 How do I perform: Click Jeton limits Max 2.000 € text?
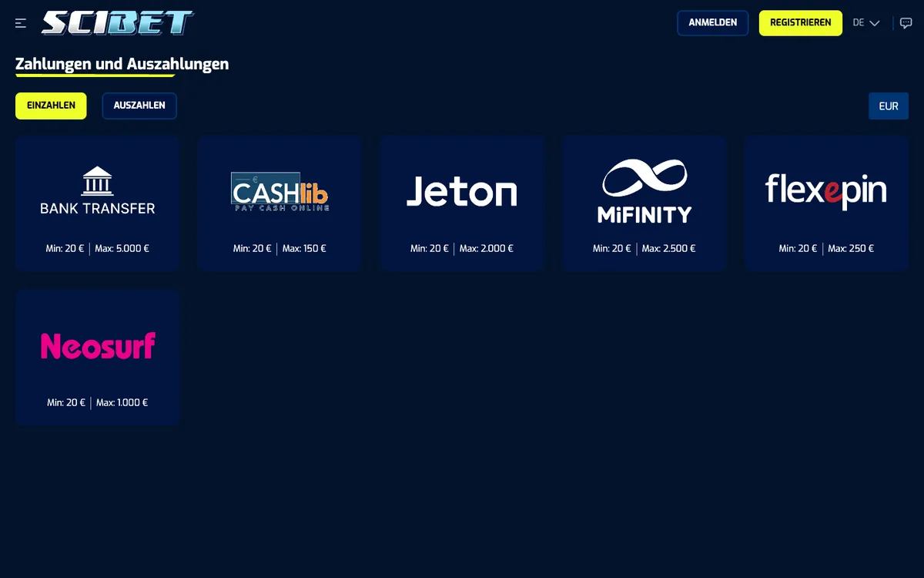click(x=487, y=249)
